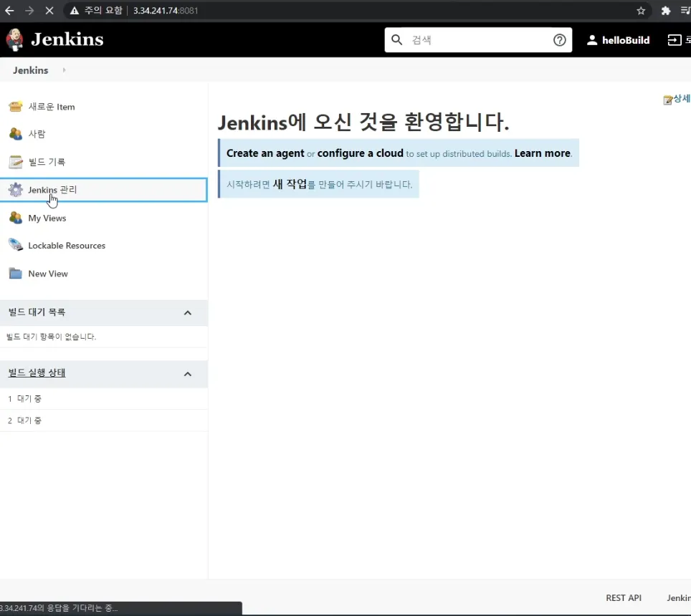
Task: Click the search help question mark icon
Action: click(560, 40)
